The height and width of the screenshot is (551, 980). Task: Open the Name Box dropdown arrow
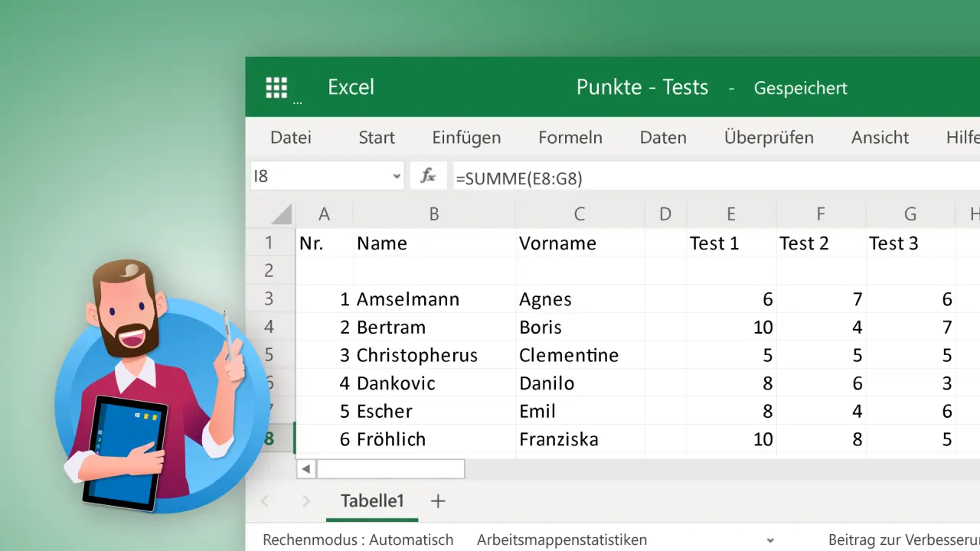point(397,176)
